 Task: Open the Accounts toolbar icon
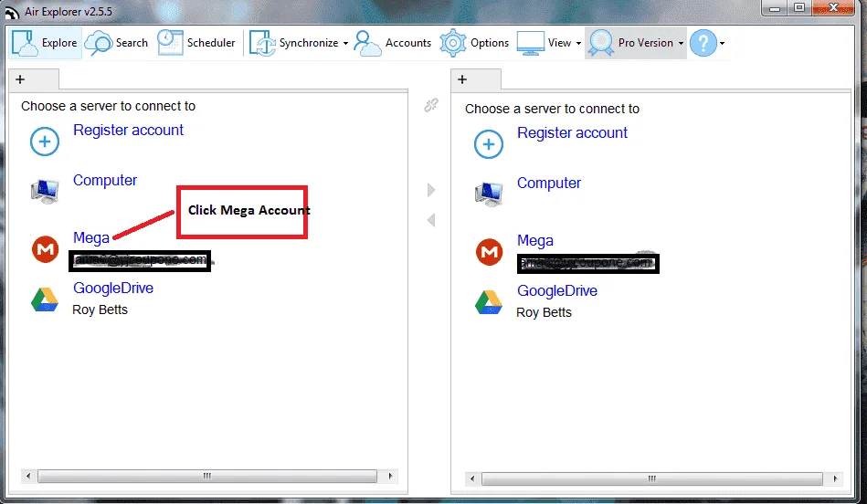367,43
